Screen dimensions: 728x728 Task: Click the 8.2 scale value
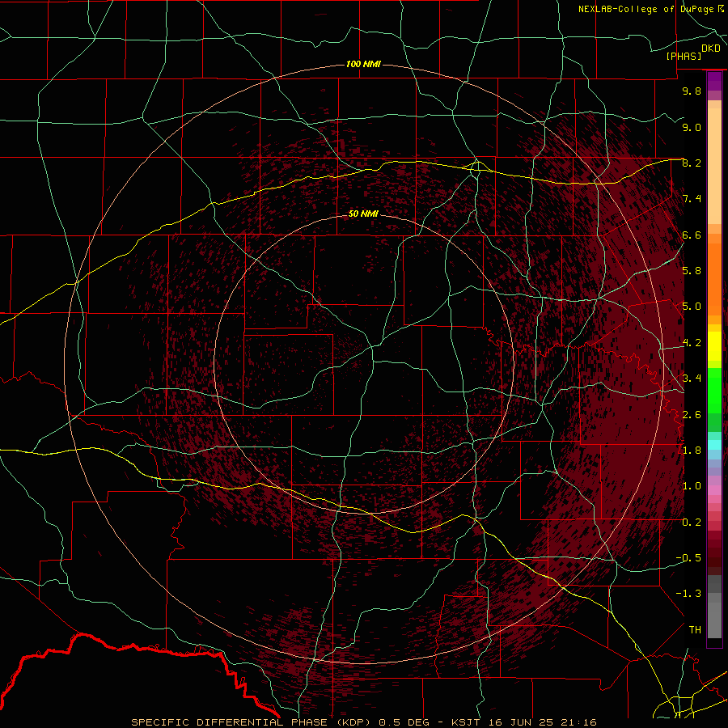coord(692,163)
